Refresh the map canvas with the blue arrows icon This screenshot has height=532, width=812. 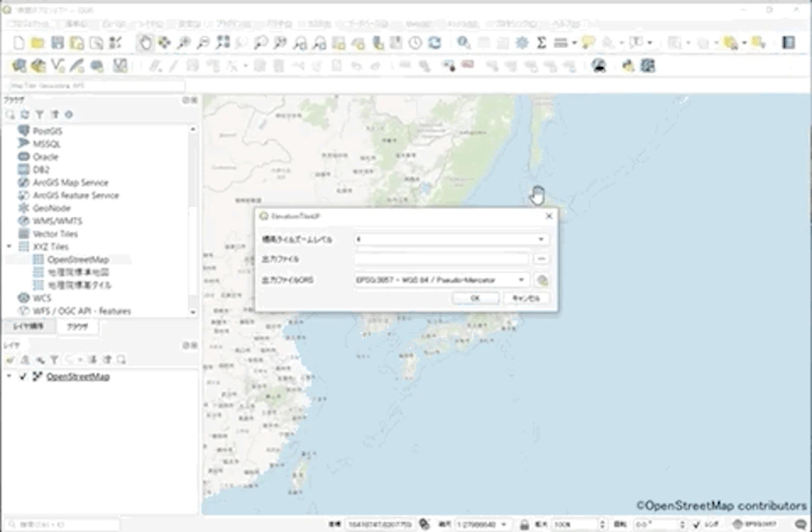click(435, 43)
